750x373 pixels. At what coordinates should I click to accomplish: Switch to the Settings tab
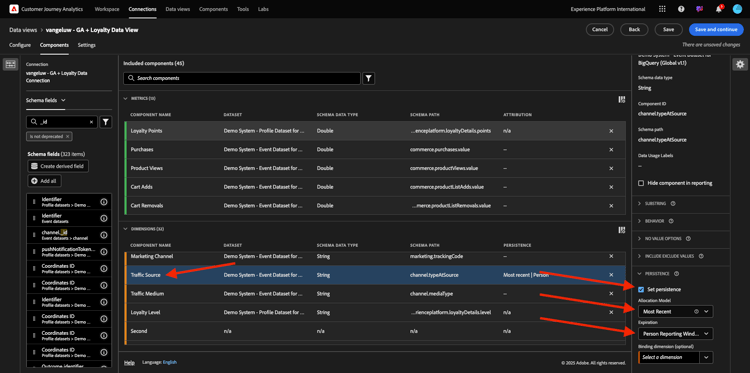[87, 45]
